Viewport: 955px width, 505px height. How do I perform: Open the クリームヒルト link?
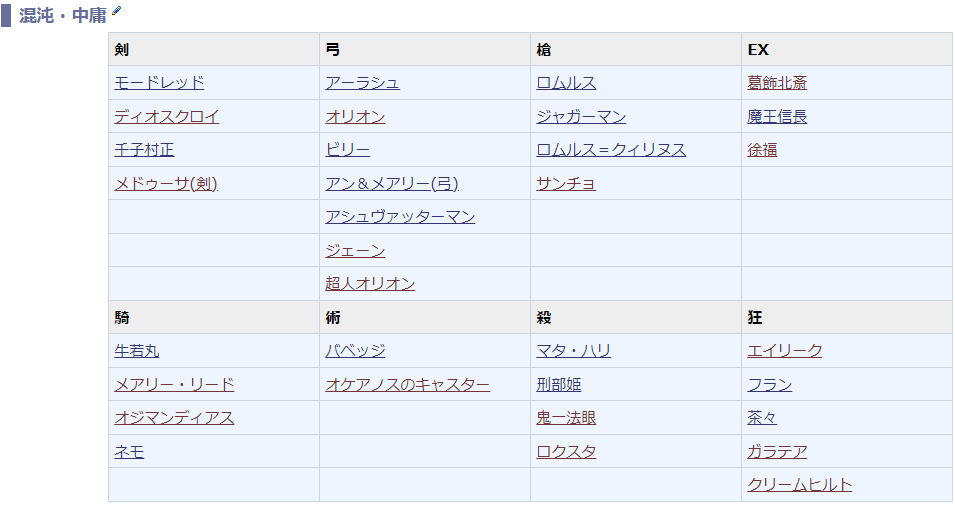point(800,485)
